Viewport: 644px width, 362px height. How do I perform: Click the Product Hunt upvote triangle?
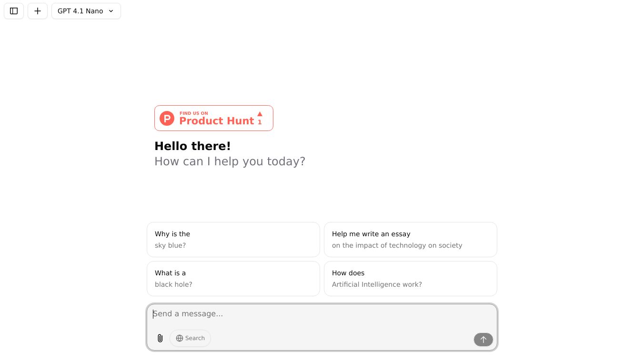[260, 114]
